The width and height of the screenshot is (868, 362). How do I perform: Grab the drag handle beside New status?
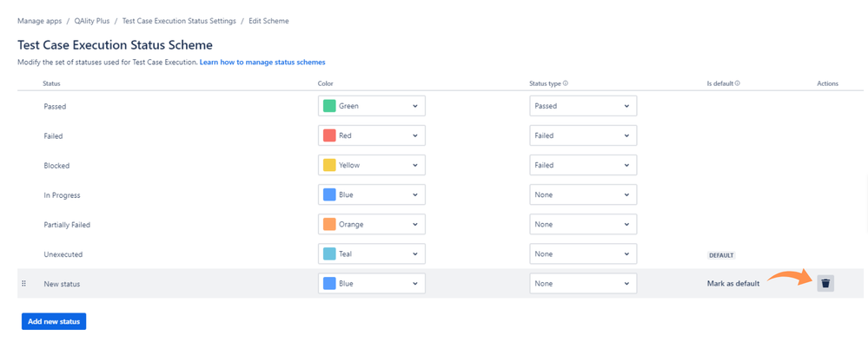(x=23, y=284)
